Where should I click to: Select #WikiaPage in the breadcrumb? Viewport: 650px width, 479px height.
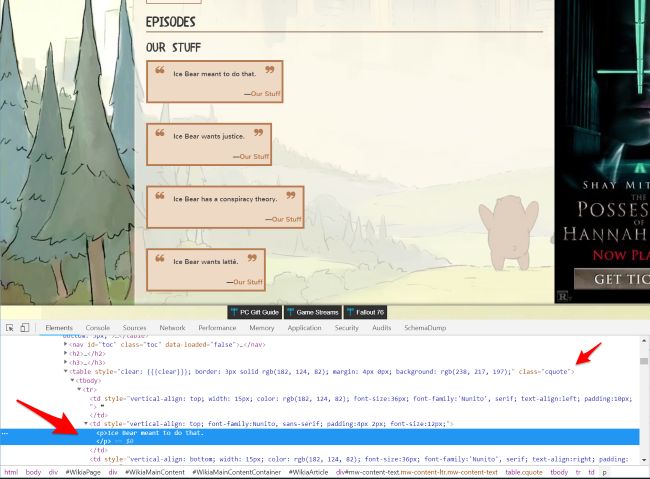[x=83, y=472]
